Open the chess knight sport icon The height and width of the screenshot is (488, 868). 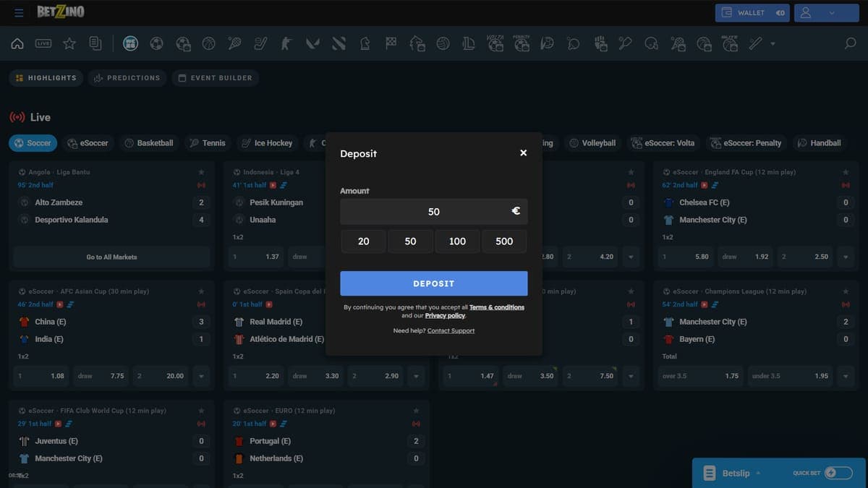coord(365,43)
